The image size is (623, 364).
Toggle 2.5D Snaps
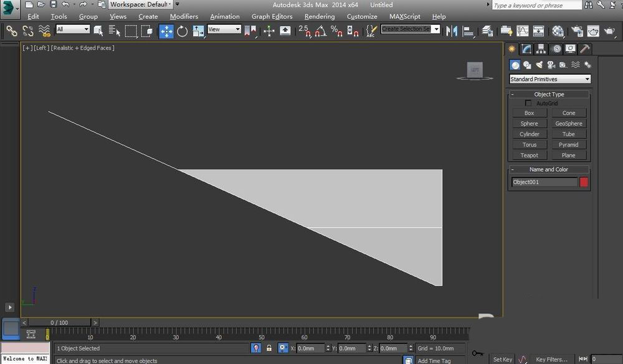click(x=305, y=30)
